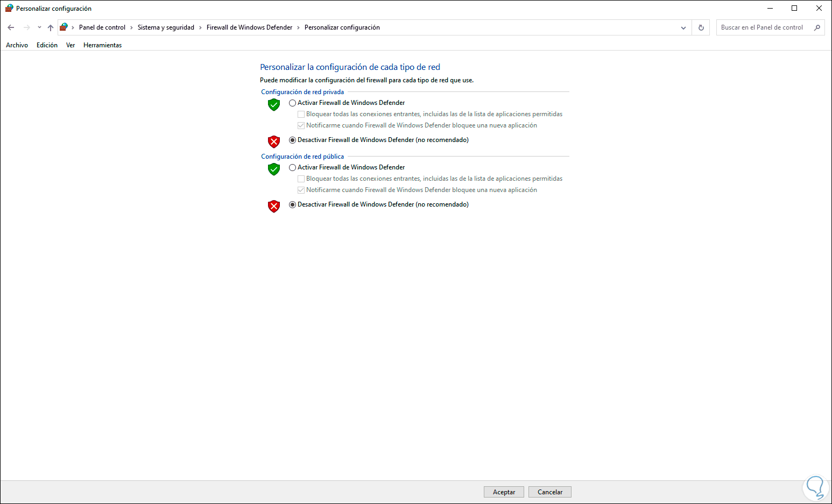Maximize the Personalizar configuración window
The image size is (832, 504).
tap(794, 8)
